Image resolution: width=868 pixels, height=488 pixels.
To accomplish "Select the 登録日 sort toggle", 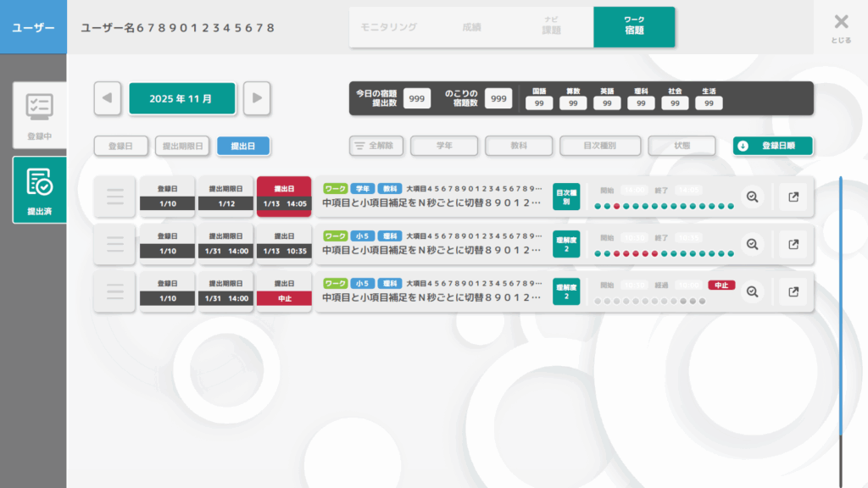I will click(120, 146).
